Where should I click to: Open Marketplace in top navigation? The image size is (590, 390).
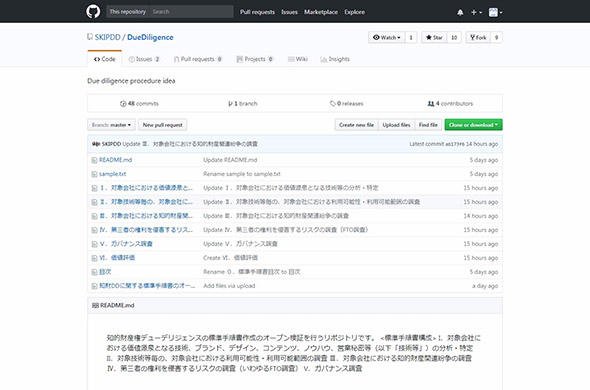pyautogui.click(x=321, y=12)
